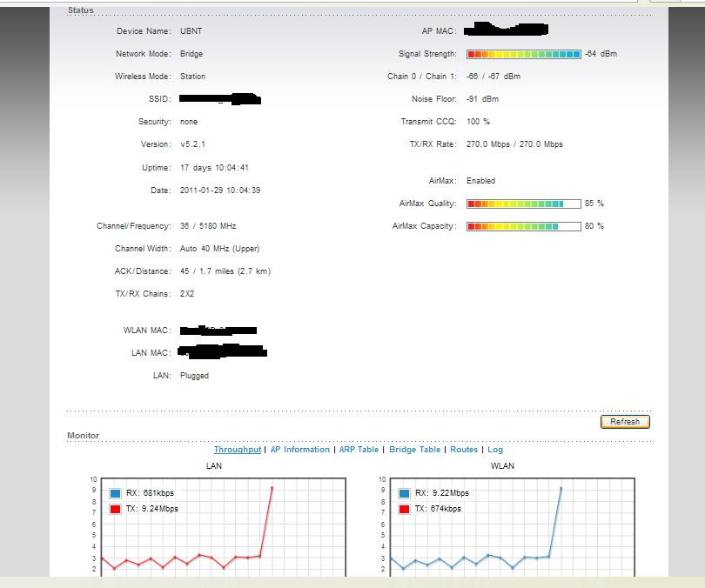705x588 pixels.
Task: Click the blue RX swatch in WLAN chart
Action: pos(404,494)
